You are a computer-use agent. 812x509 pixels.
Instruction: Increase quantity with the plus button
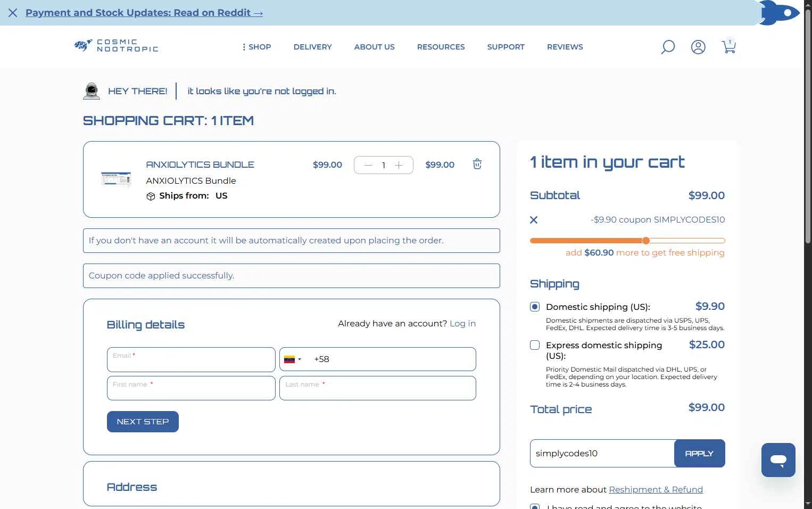tap(399, 165)
